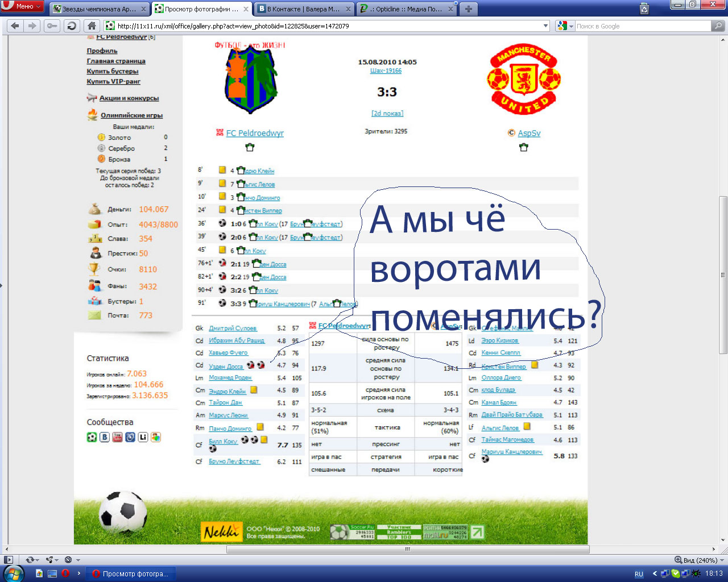Expand the address bar history dropdown
Image resolution: width=728 pixels, height=582 pixels.
click(x=545, y=26)
